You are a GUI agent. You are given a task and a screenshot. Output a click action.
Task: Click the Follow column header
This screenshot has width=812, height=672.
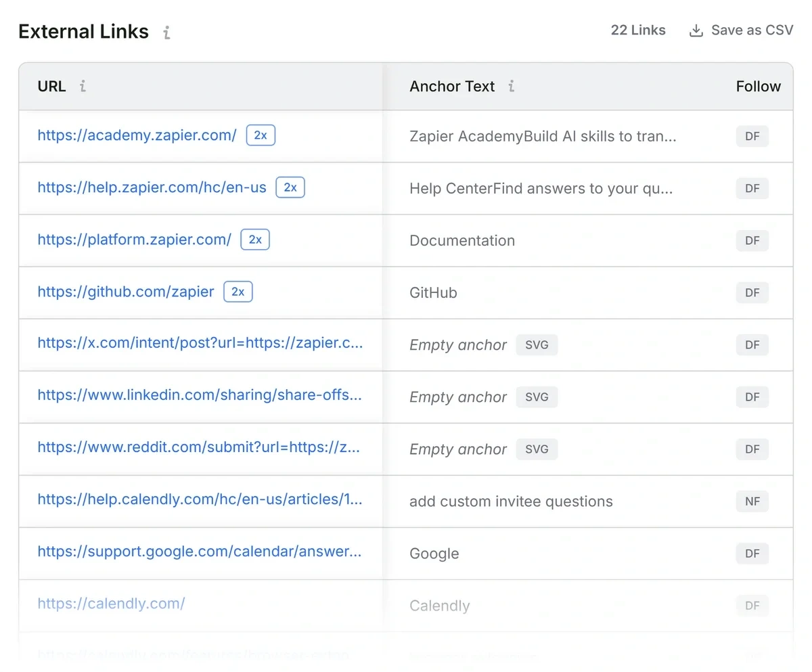(x=759, y=86)
